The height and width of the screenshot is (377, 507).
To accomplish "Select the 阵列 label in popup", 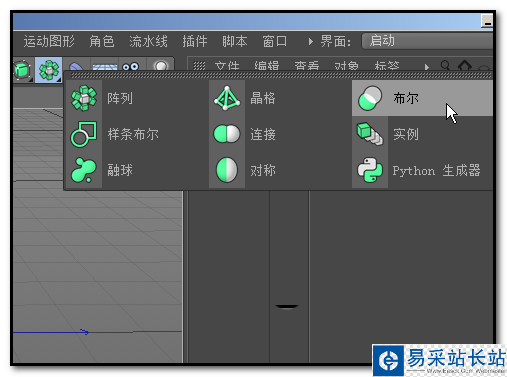I will [120, 98].
